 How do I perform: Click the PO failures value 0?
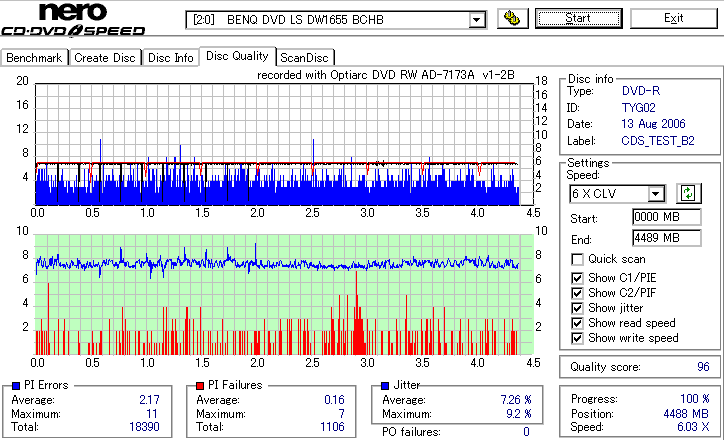(526, 432)
